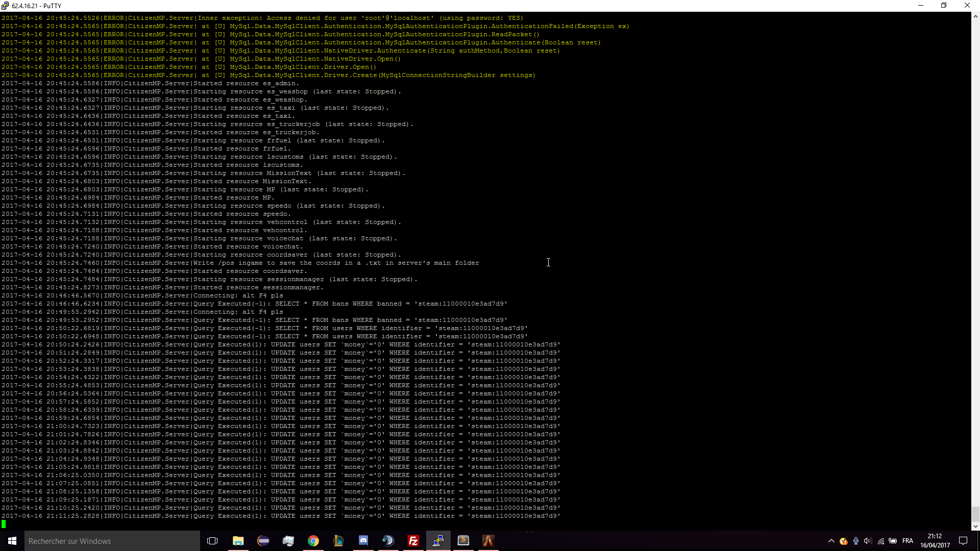This screenshot has width=980, height=551.
Task: Click the '62.4.16.21 - PuTTY' window title
Action: tap(36, 6)
